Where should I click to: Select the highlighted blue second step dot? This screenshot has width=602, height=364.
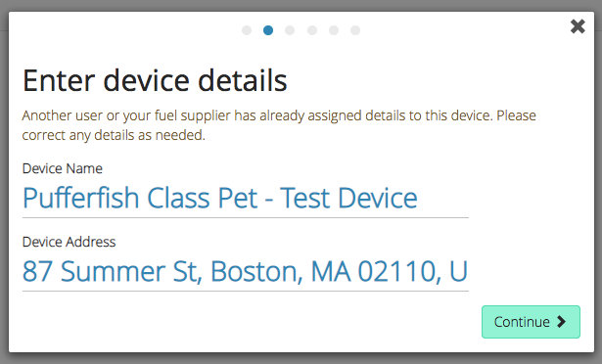[x=268, y=30]
